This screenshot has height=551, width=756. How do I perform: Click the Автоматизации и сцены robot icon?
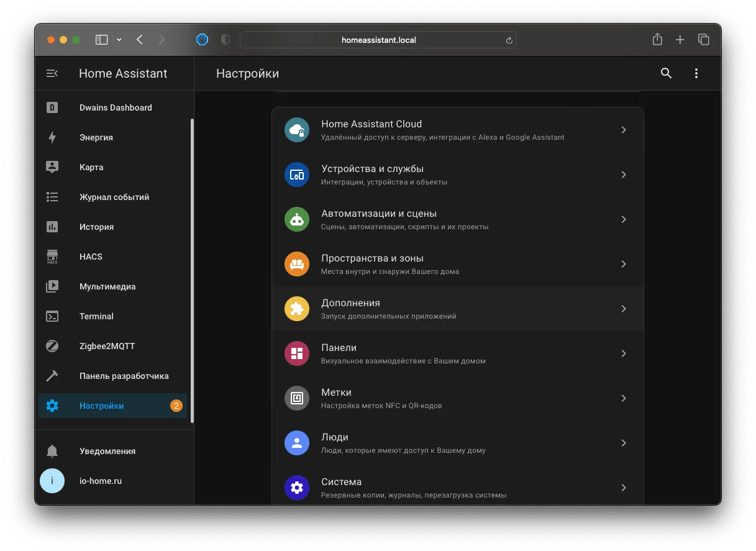pos(297,219)
